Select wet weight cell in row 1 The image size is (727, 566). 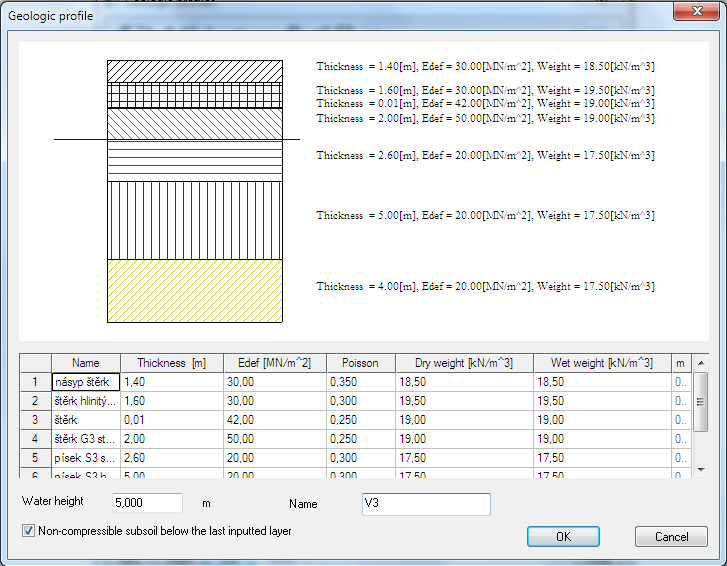point(602,382)
